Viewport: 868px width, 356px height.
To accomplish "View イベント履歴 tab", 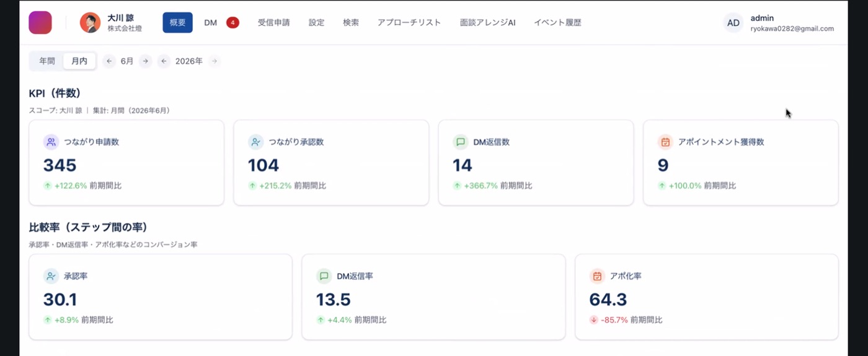I will coord(557,22).
